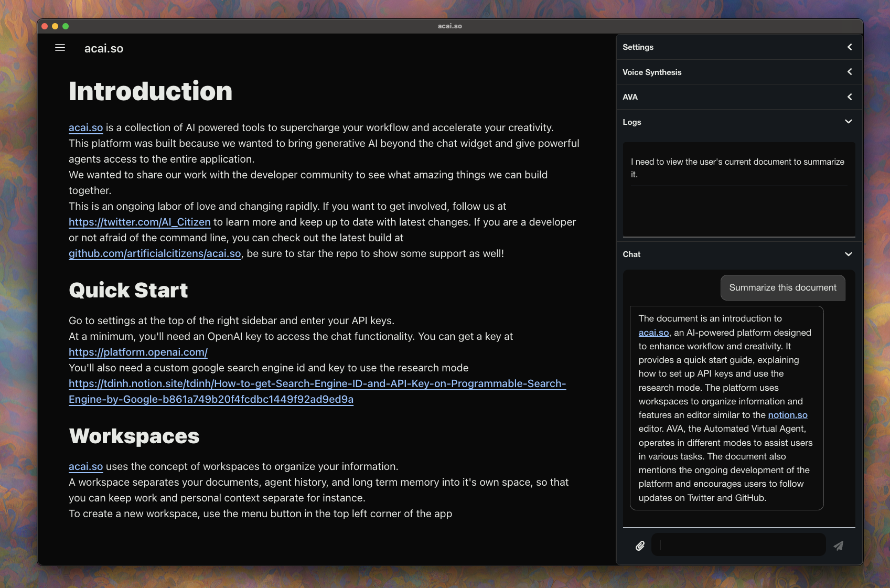
Task: Open the hamburger menu icon
Action: [x=60, y=48]
